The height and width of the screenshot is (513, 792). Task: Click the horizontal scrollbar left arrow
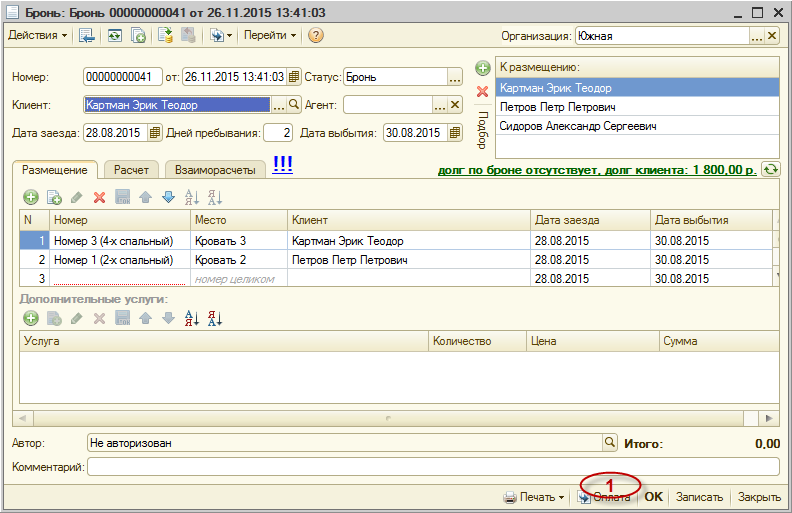22,418
